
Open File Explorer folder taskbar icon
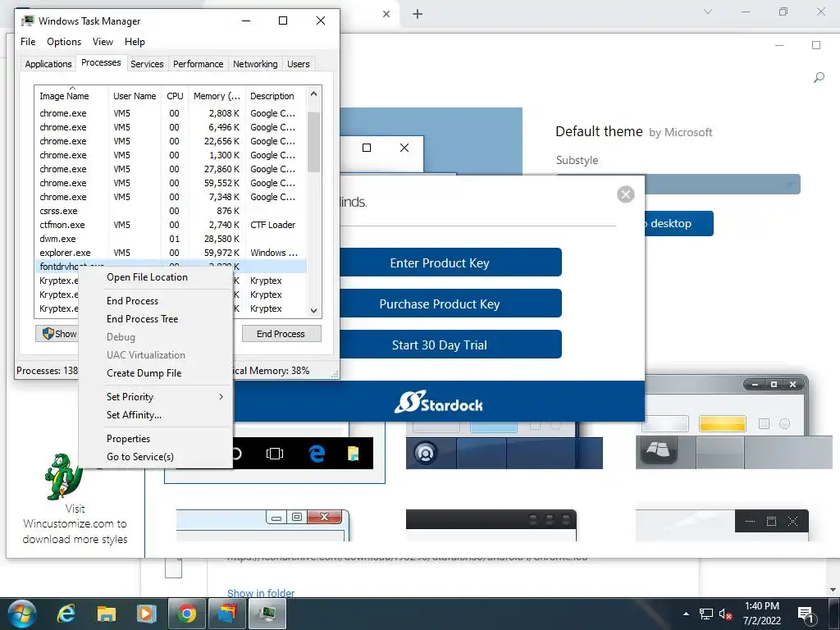pos(106,614)
